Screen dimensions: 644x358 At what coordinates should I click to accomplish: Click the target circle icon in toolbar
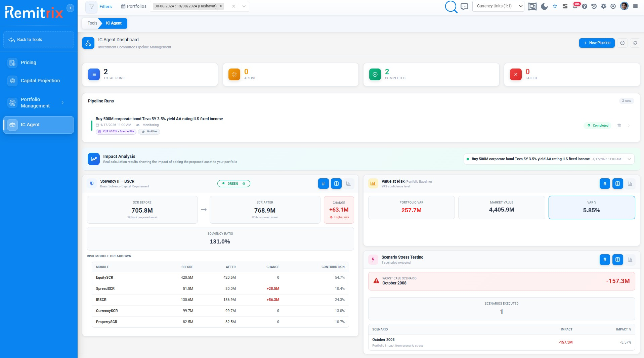(613, 6)
